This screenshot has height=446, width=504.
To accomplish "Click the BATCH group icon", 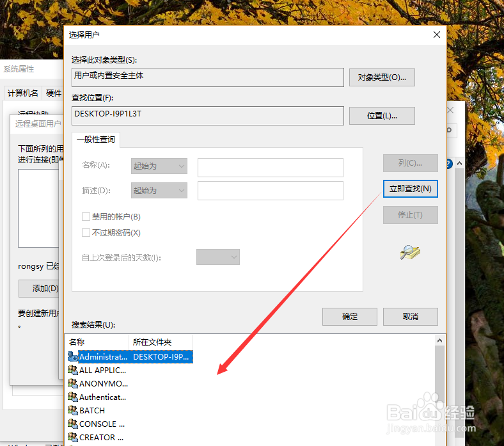I will coord(73,411).
